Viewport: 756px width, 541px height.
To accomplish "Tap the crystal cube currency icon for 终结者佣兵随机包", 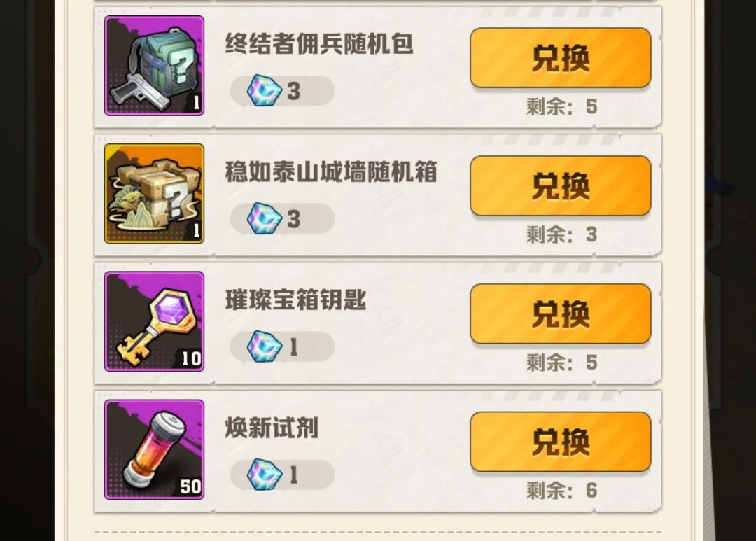I will (x=264, y=90).
